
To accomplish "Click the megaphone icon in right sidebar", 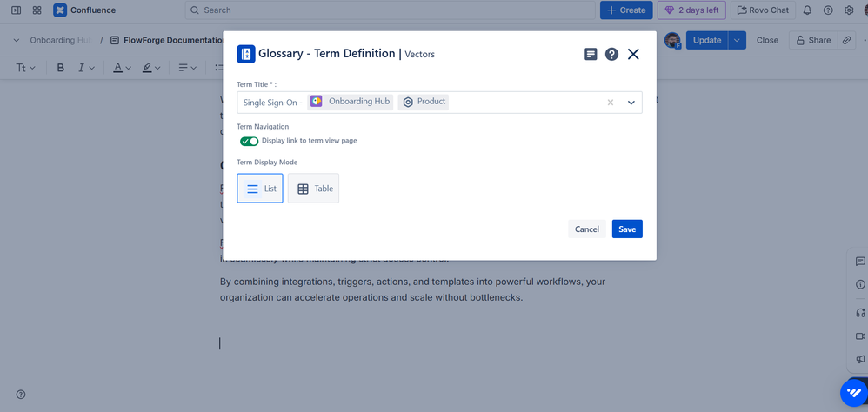I will tap(860, 359).
